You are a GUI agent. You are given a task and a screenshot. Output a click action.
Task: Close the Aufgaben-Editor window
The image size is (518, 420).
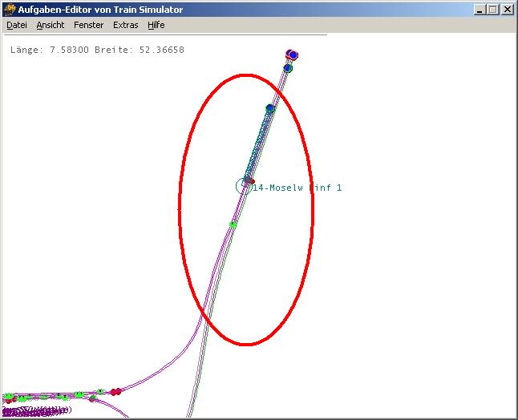click(507, 10)
